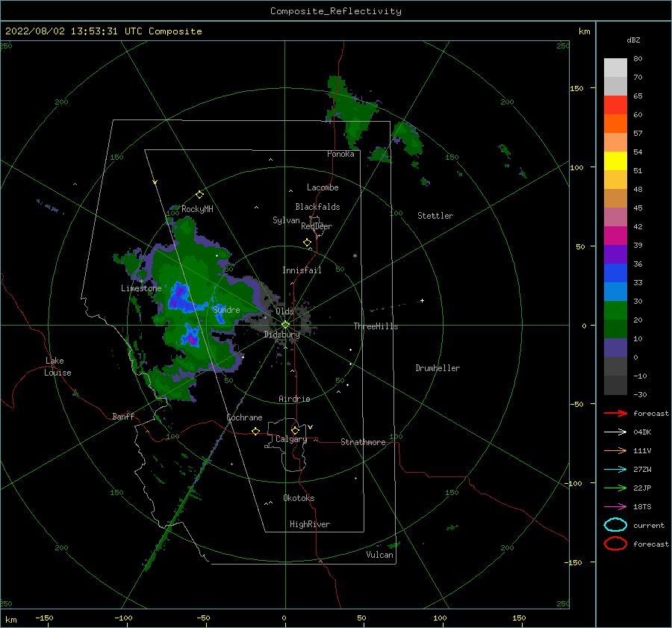Viewport: 672px width, 628px height.
Task: Click the Vulcan label
Action: click(379, 555)
